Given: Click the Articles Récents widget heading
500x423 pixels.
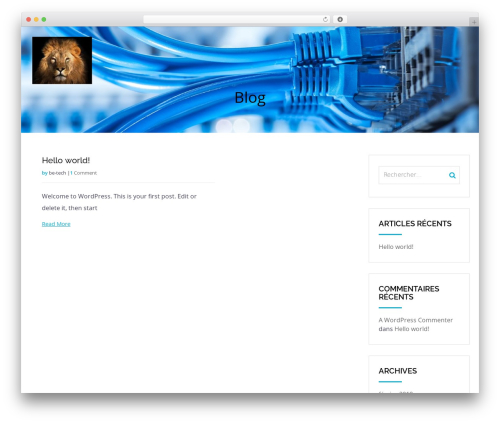Looking at the screenshot, I should point(415,223).
